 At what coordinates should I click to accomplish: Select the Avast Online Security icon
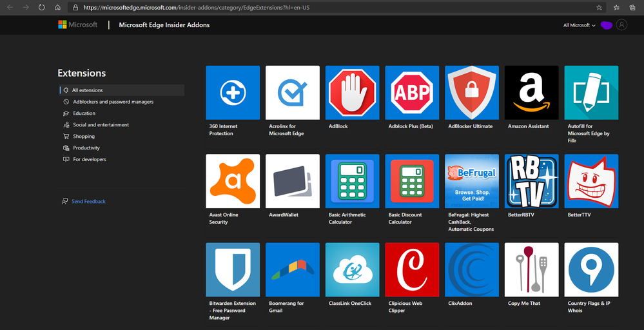pyautogui.click(x=233, y=181)
